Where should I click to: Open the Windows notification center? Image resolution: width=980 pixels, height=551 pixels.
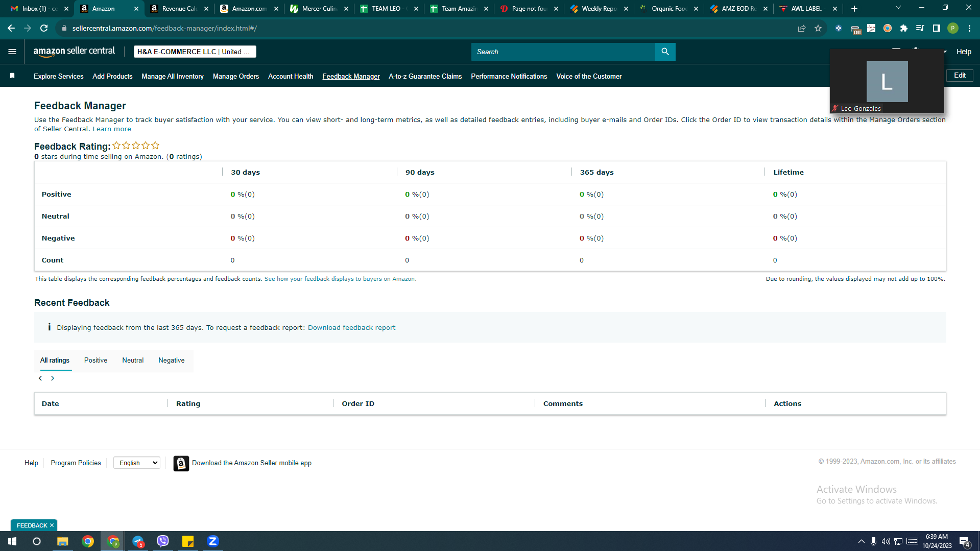(964, 541)
